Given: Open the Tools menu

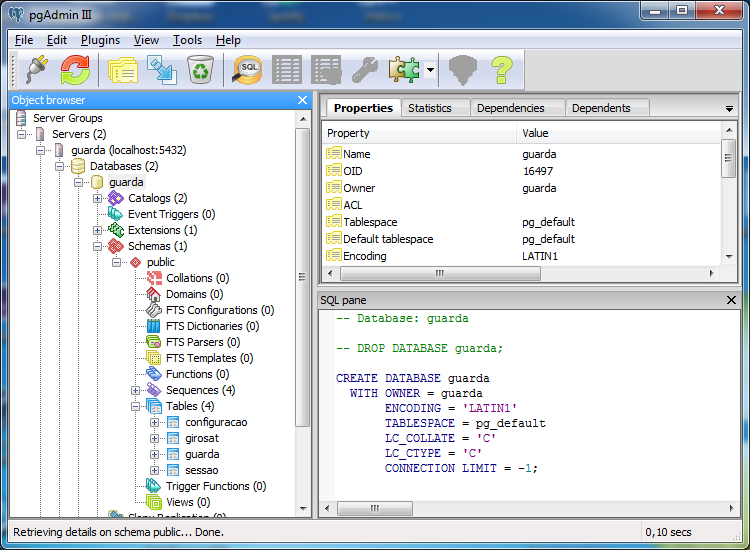Looking at the screenshot, I should [187, 40].
